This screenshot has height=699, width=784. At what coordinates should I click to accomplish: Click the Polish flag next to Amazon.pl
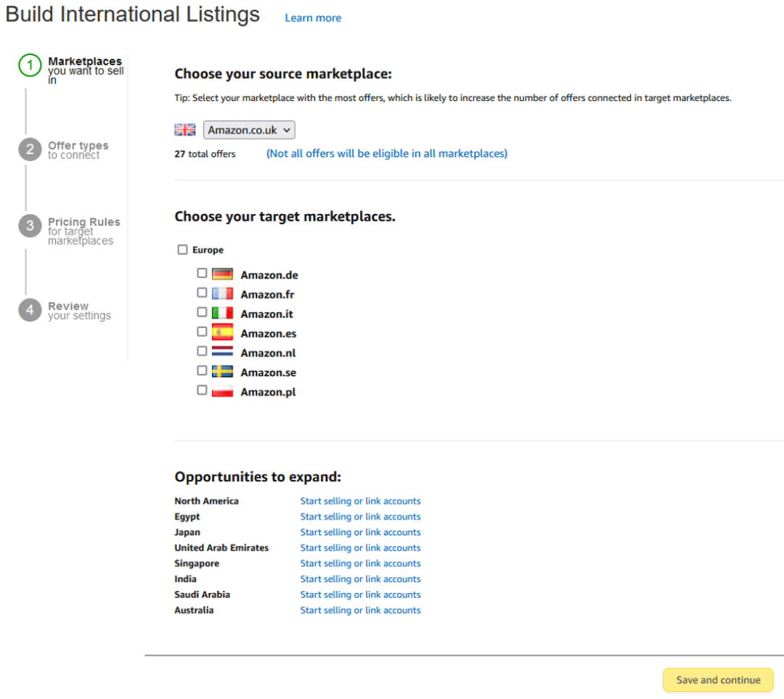tap(222, 391)
